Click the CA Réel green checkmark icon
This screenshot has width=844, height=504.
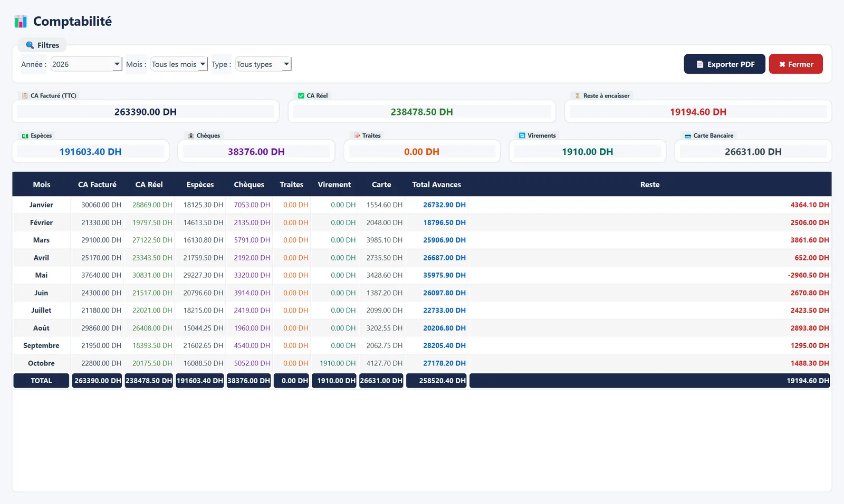coord(301,96)
